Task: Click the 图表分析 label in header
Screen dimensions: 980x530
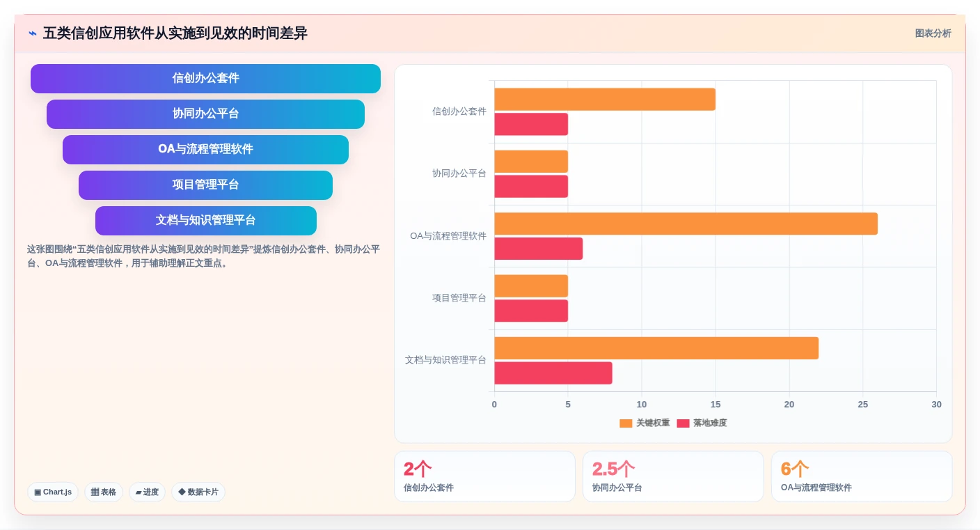Action: click(933, 33)
